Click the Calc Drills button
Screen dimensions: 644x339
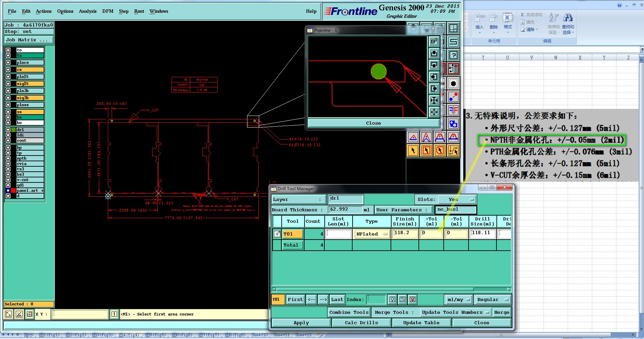point(361,323)
